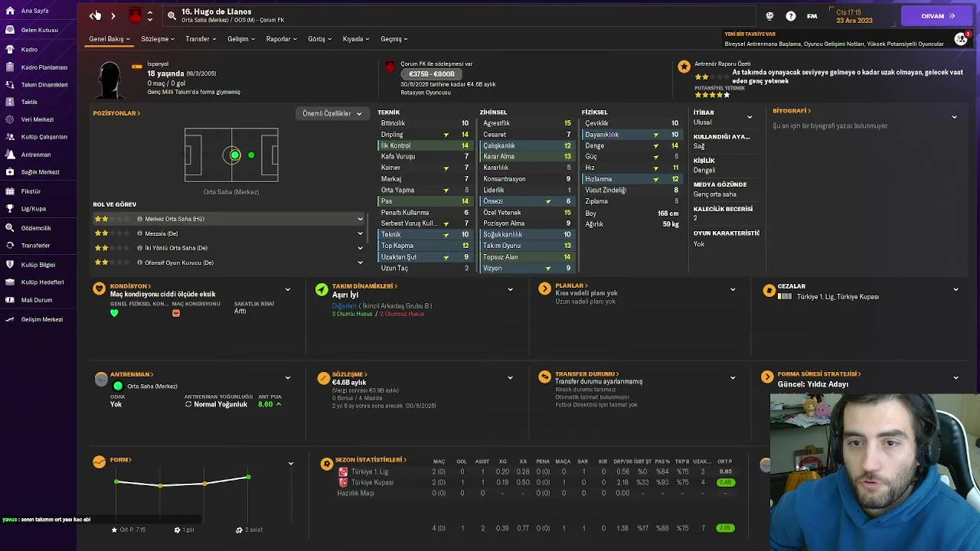Open Transferler icon in sidebar
Viewport: 980px width, 551px height.
click(10, 246)
